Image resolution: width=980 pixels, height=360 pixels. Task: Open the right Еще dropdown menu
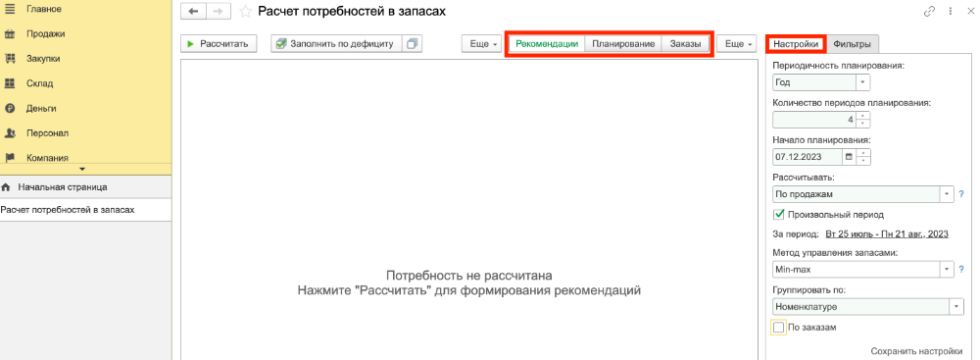tap(737, 44)
